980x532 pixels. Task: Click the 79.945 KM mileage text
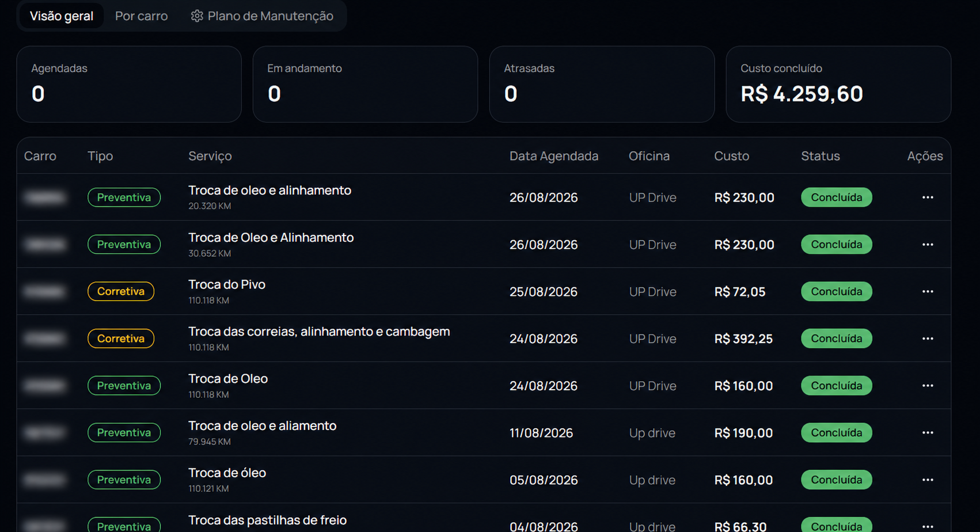pos(210,442)
